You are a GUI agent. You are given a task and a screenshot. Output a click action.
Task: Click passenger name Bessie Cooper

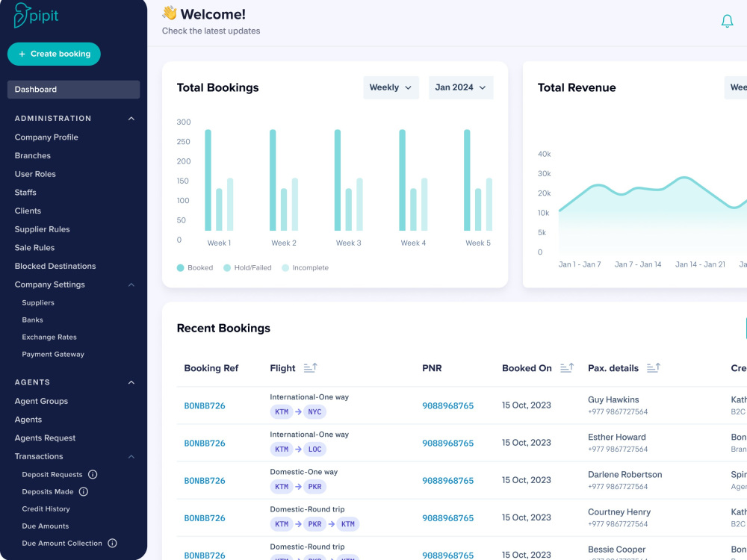coord(616,550)
